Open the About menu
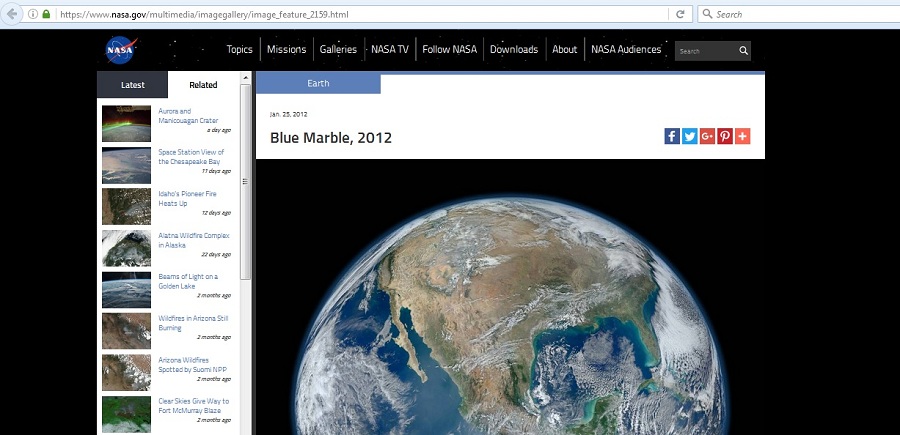 click(564, 49)
